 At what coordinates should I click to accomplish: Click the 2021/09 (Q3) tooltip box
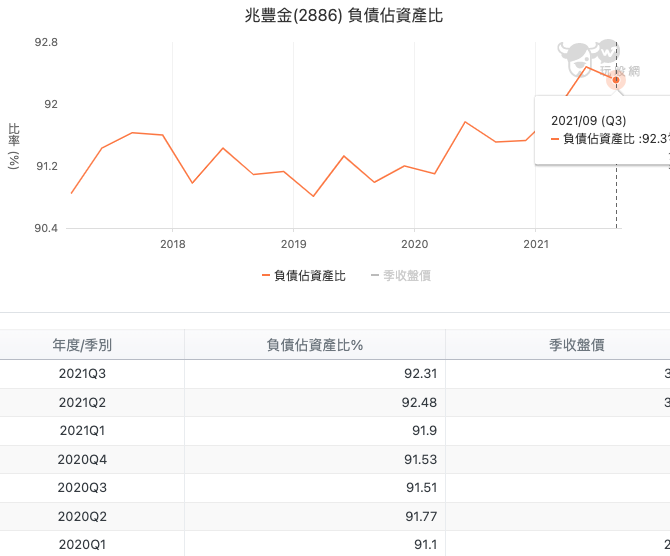pos(602,130)
